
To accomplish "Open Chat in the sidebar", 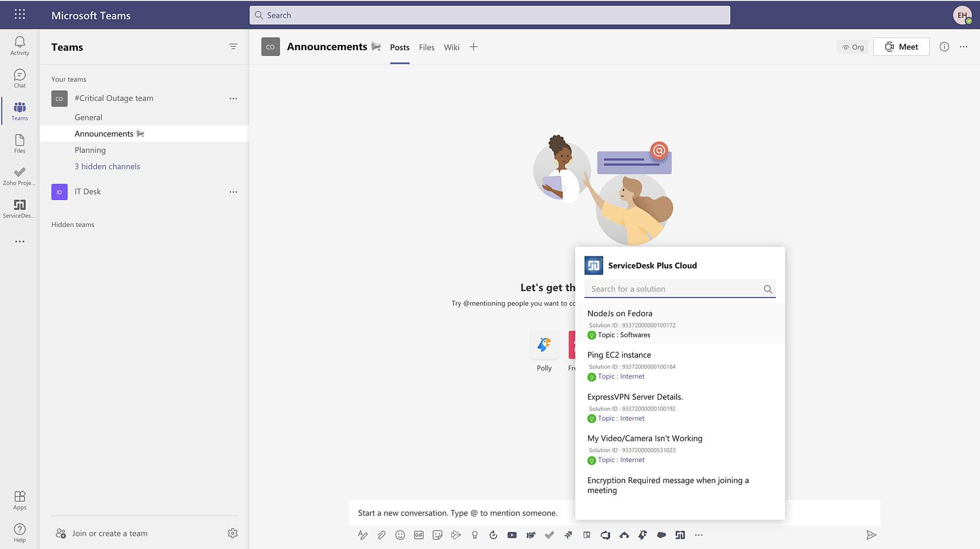I will pyautogui.click(x=20, y=78).
